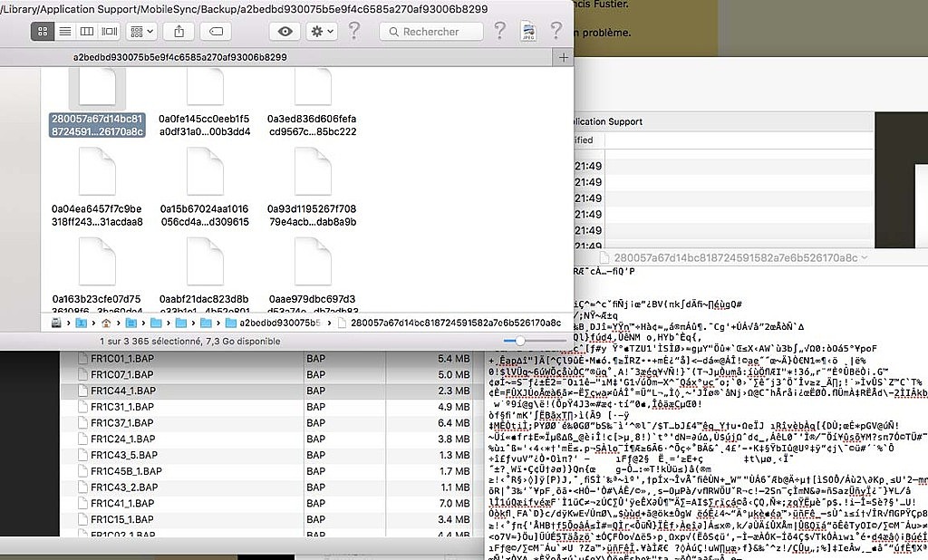Select file icon 0a15b67024aa1016

pyautogui.click(x=205, y=171)
